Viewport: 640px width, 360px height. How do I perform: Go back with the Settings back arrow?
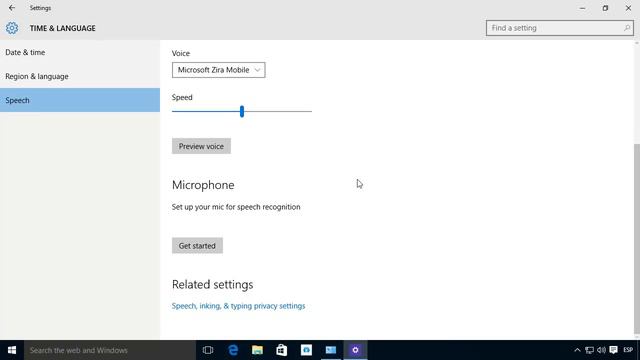(x=12, y=8)
